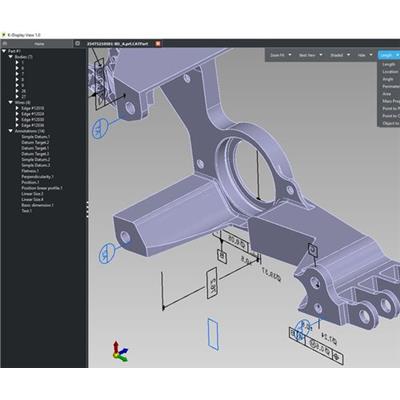Select the opened CATPart document tab

click(117, 44)
